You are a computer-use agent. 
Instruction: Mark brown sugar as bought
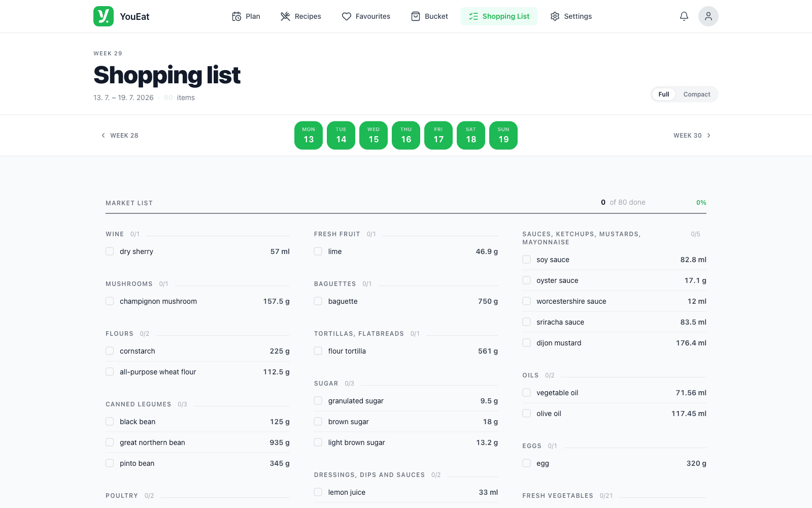[318, 422]
